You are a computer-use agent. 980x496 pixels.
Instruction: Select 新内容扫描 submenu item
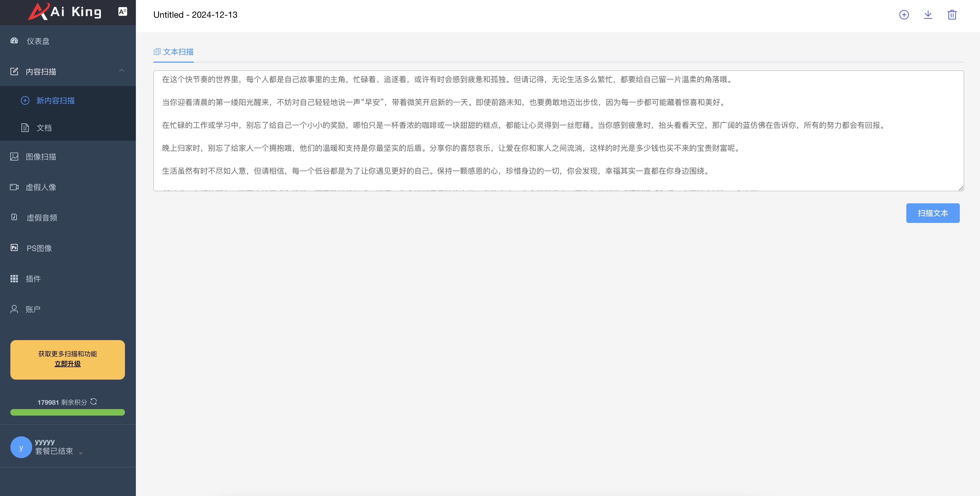coord(55,101)
